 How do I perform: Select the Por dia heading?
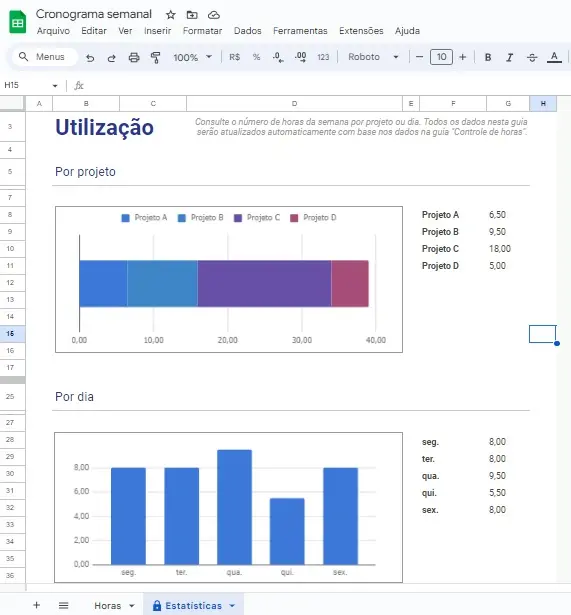tap(74, 397)
